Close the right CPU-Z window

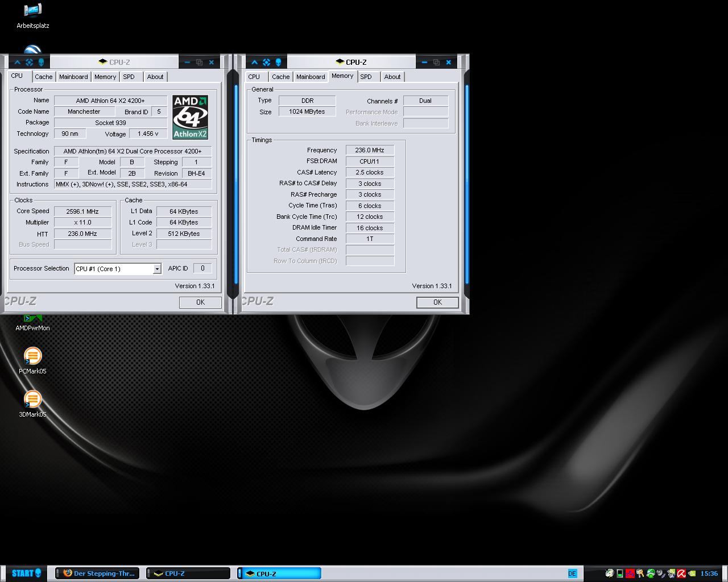(x=448, y=62)
